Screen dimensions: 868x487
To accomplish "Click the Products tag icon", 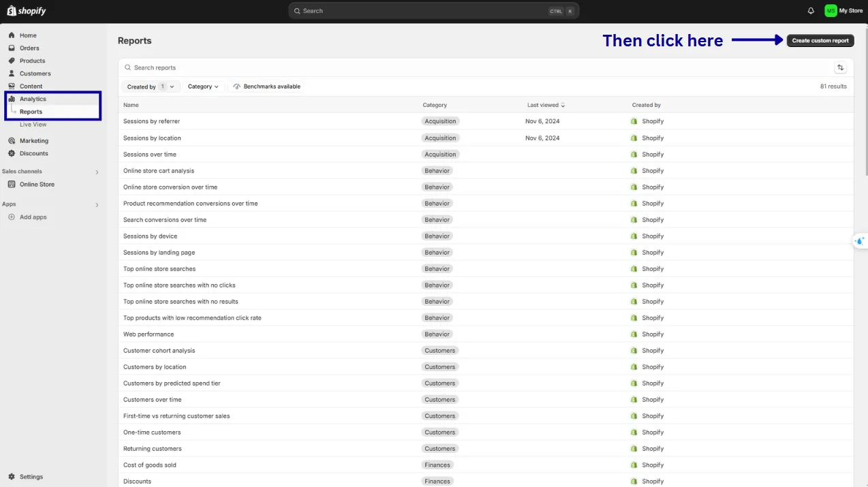I will (x=12, y=61).
